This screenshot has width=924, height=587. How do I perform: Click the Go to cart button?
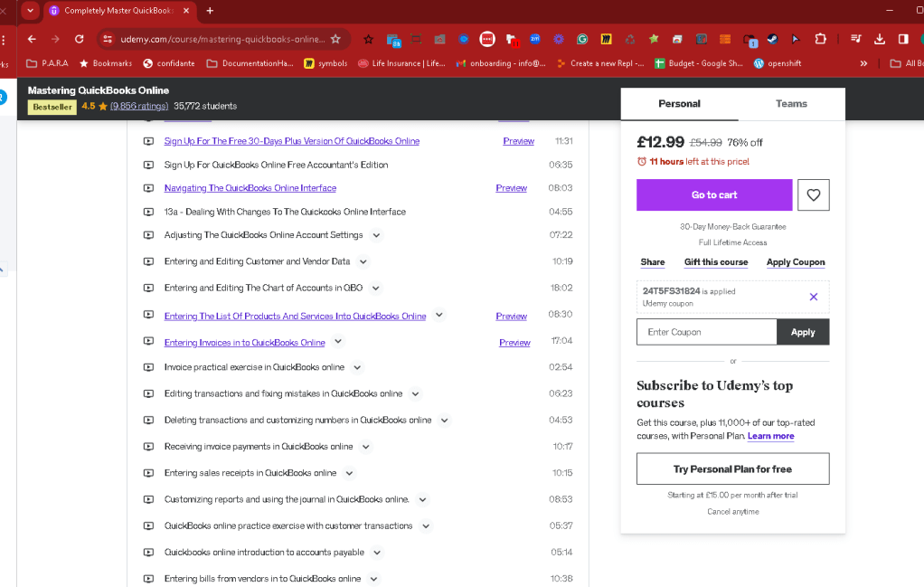[714, 195]
